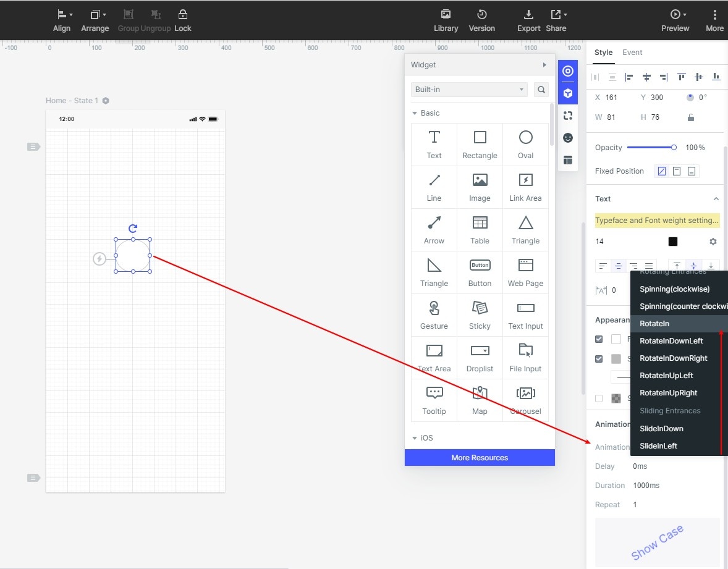
Task: Collapse the Basic widget section
Action: click(x=426, y=113)
